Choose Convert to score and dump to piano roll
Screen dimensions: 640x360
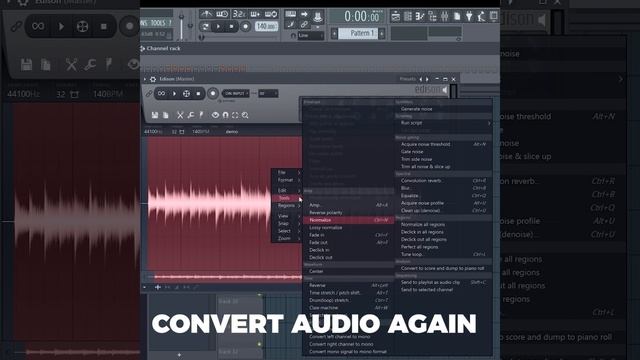coord(443,269)
